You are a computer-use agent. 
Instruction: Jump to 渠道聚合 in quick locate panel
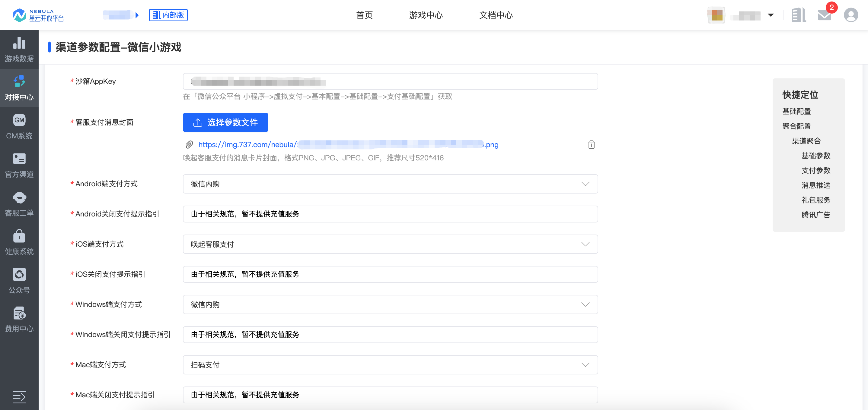tap(806, 141)
